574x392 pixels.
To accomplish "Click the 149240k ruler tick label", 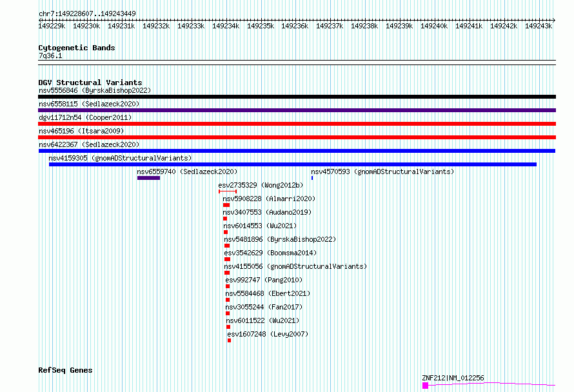I will (x=434, y=26).
